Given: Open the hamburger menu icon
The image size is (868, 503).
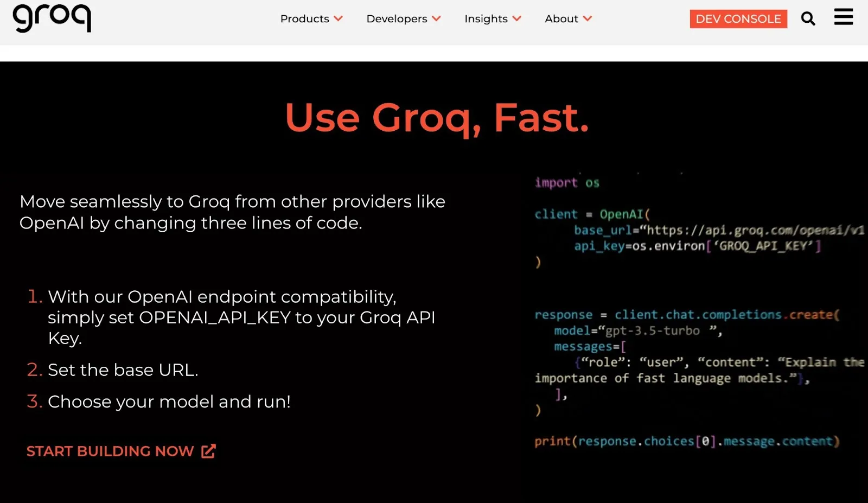Looking at the screenshot, I should click(x=844, y=17).
